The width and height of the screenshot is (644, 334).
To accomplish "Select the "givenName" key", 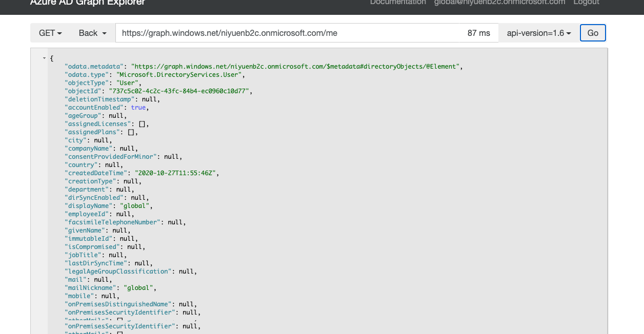I will coord(85,231).
